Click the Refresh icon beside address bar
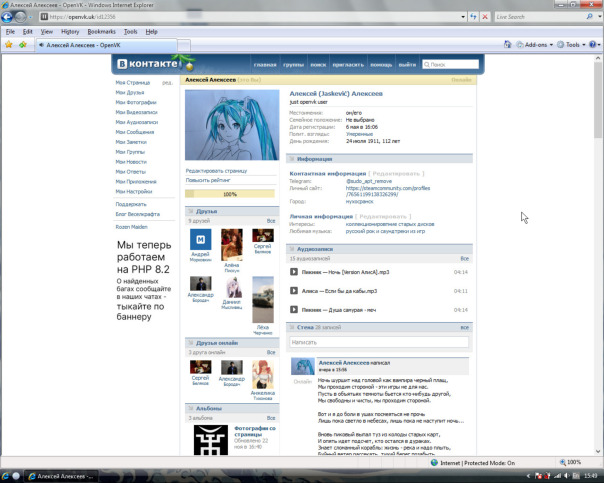The width and height of the screenshot is (604, 483). point(473,17)
